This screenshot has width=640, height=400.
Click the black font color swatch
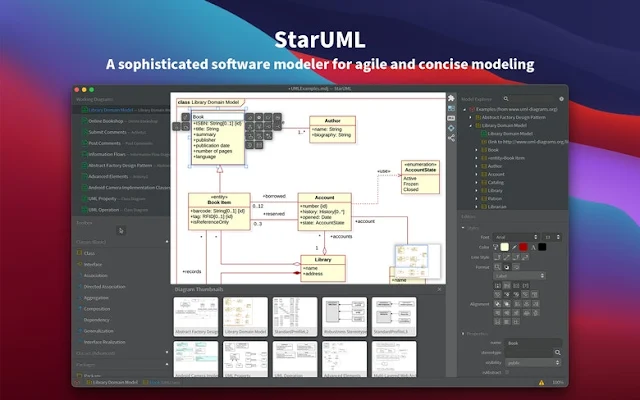point(542,247)
